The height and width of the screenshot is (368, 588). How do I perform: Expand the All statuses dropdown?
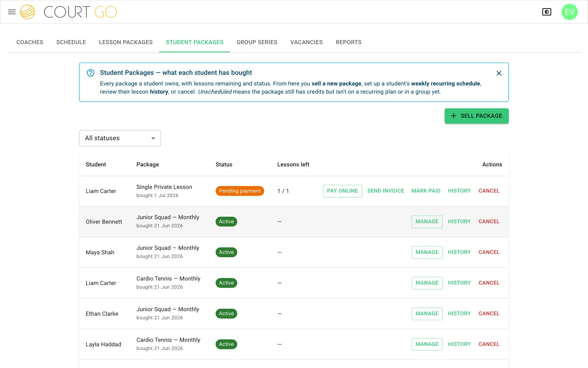pos(120,138)
